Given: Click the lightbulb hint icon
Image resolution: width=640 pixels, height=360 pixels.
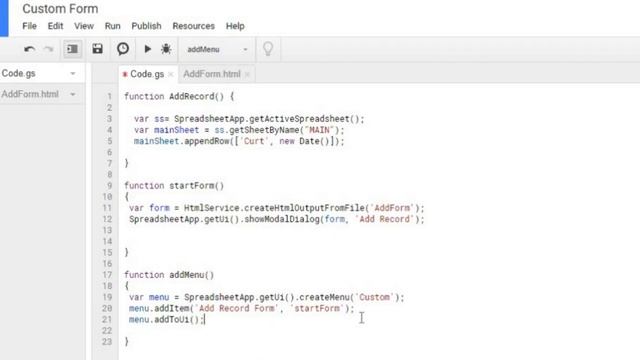Looking at the screenshot, I should pyautogui.click(x=268, y=49).
